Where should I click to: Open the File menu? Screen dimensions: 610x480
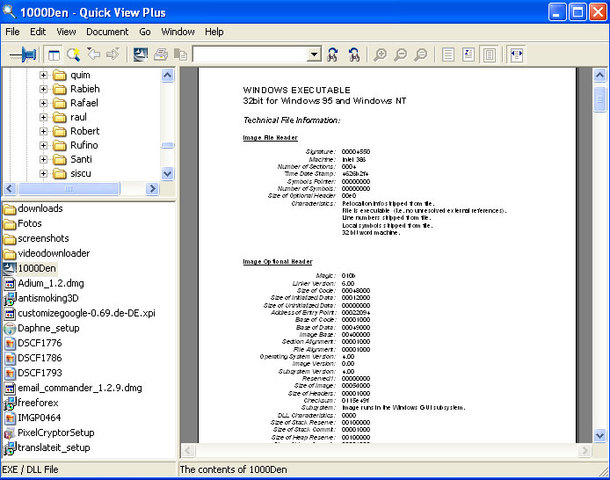[12, 32]
